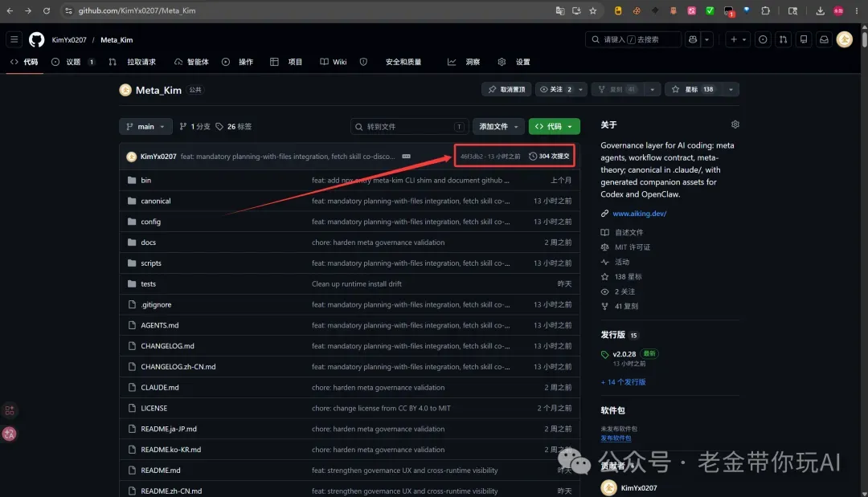Image resolution: width=868 pixels, height=497 pixels.
Task: Switch to the 议题 tab
Action: point(73,62)
